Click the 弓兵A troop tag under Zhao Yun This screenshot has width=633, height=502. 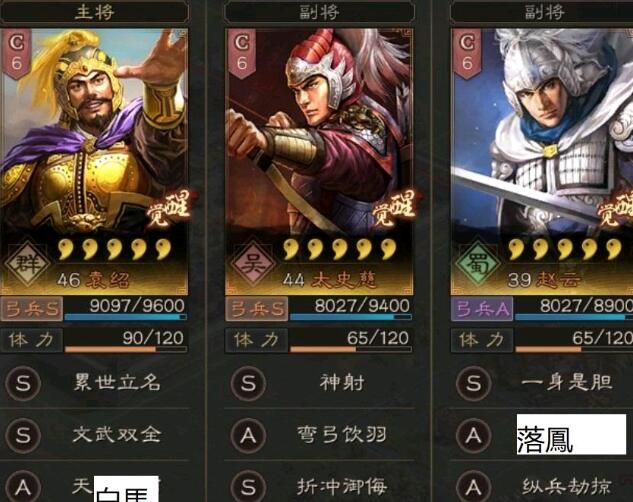482,309
